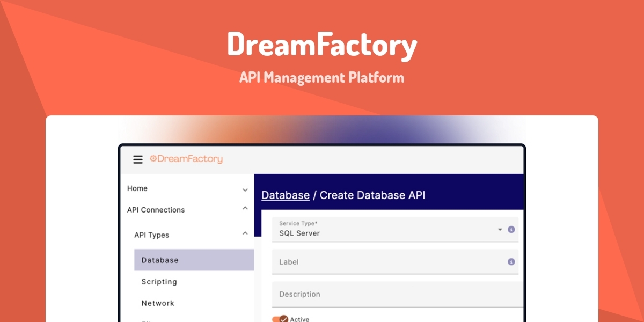The height and width of the screenshot is (322, 644).
Task: Focus the Label input field
Action: tap(395, 262)
